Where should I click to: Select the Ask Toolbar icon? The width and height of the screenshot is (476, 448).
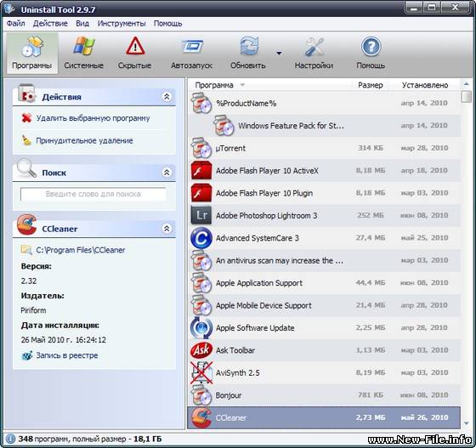(201, 350)
